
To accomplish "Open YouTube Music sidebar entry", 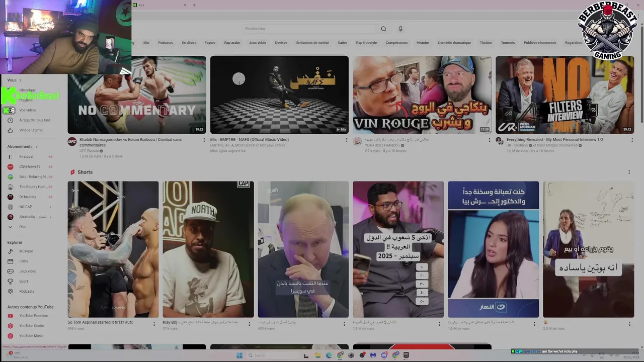I will [31, 336].
